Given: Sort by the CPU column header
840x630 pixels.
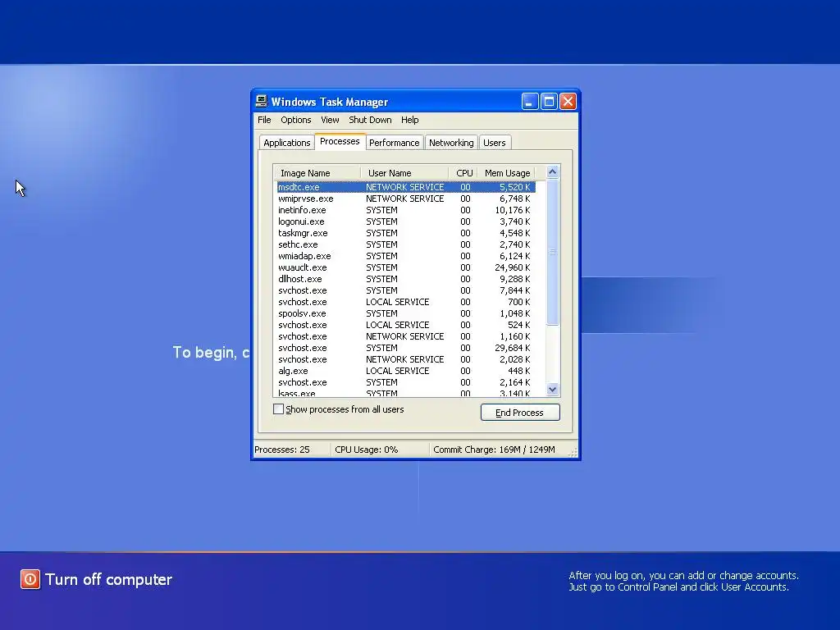Looking at the screenshot, I should [x=463, y=173].
